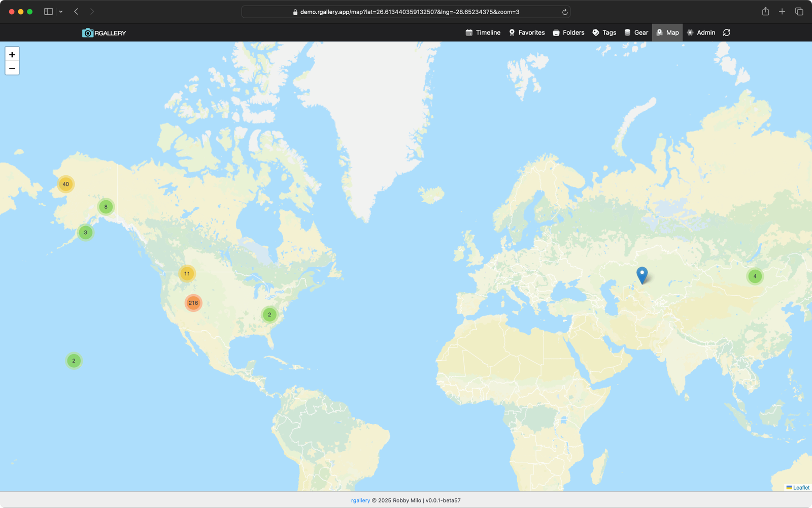Open a new browser tab with plus icon

pos(782,12)
